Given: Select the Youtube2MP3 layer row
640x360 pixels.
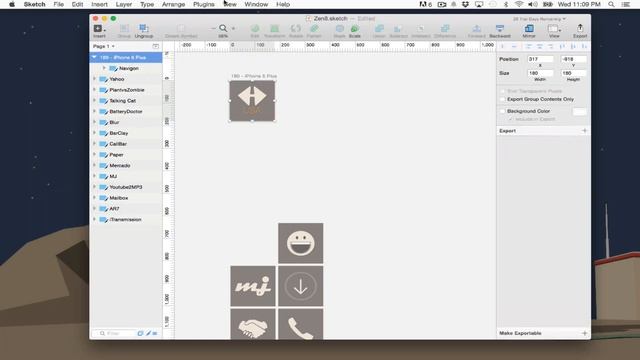Looking at the screenshot, I should 126,187.
